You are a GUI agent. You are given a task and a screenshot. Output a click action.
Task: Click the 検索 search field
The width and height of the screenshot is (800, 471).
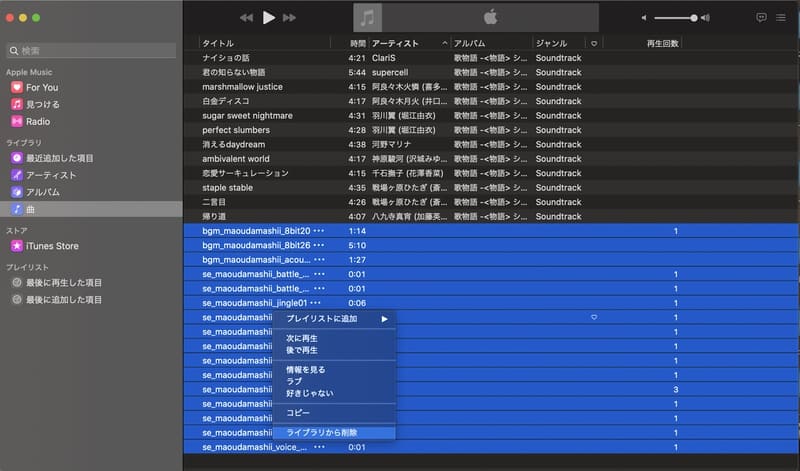pyautogui.click(x=92, y=50)
